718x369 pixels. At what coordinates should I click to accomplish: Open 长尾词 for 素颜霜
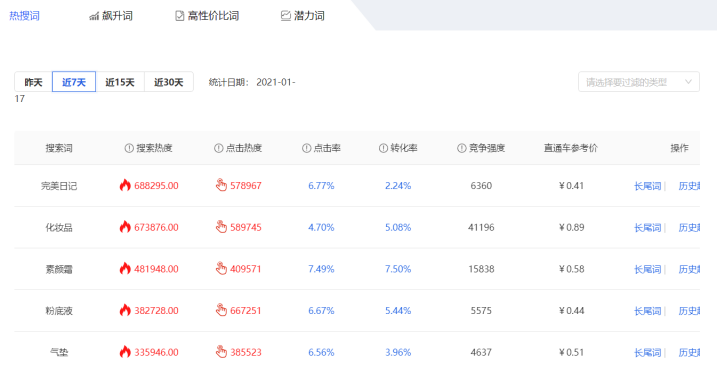click(647, 269)
